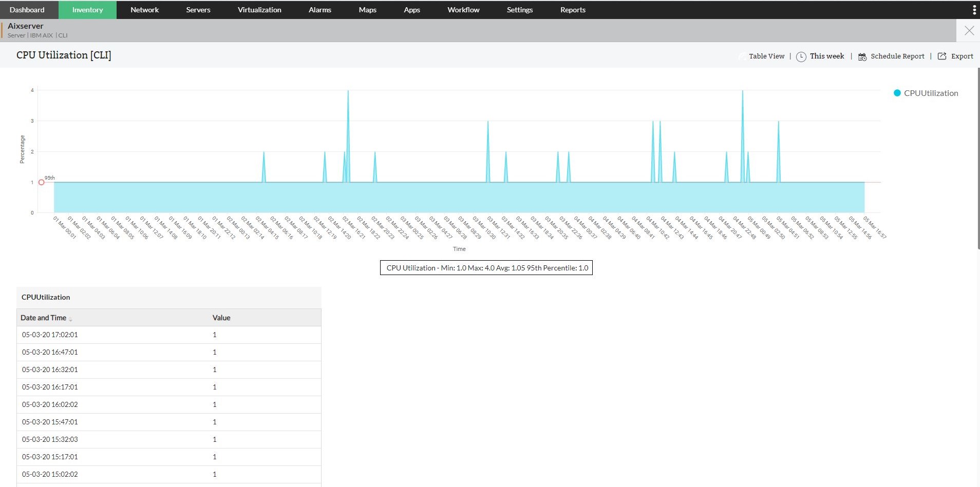Switch to the Virtualization tab
This screenshot has width=980, height=487.
pyautogui.click(x=259, y=9)
